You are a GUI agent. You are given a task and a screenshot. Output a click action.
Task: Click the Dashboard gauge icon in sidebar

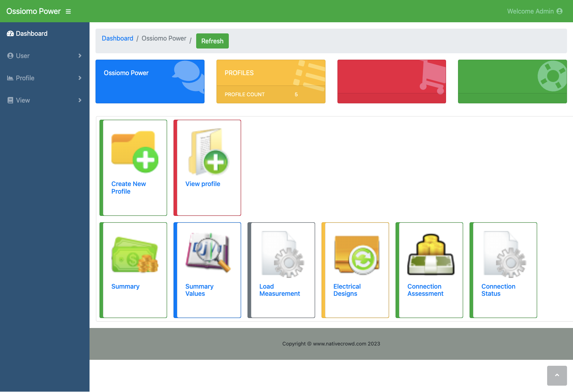(10, 34)
